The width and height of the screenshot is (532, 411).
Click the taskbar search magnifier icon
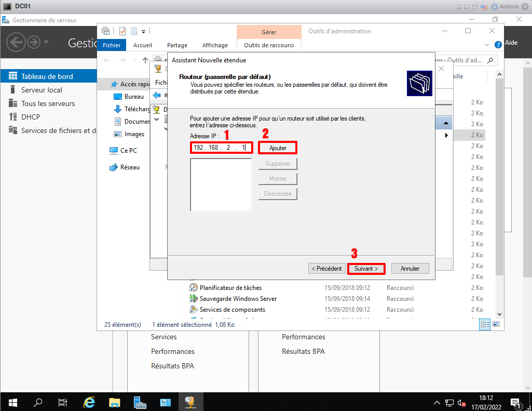[38, 402]
